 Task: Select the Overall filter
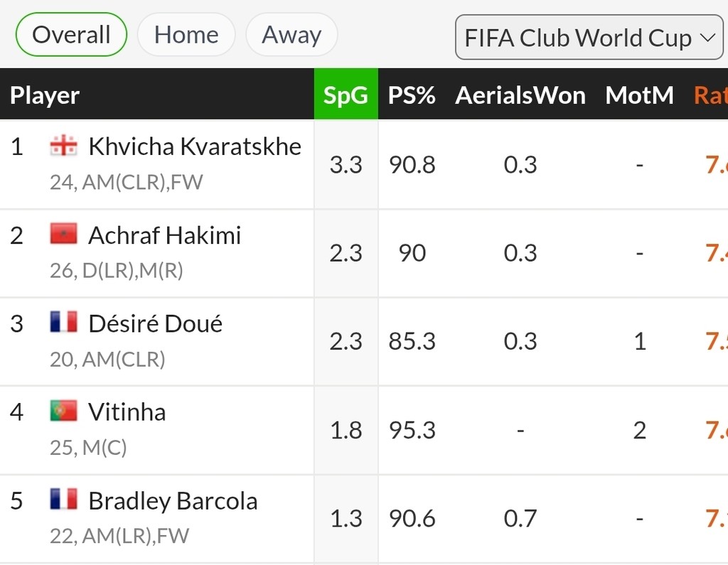(x=71, y=35)
